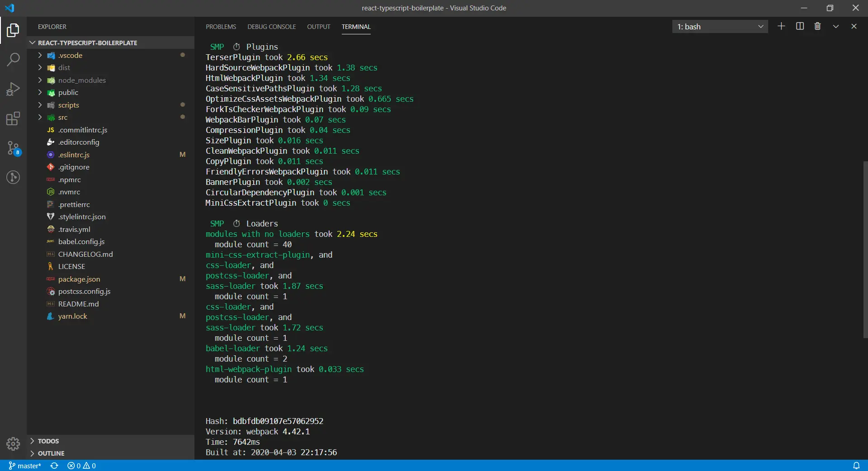
Task: Close the terminal panel
Action: (854, 26)
